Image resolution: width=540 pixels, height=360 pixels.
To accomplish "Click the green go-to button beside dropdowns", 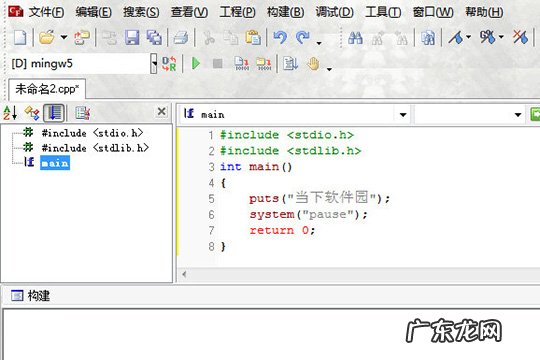I will coord(535,114).
